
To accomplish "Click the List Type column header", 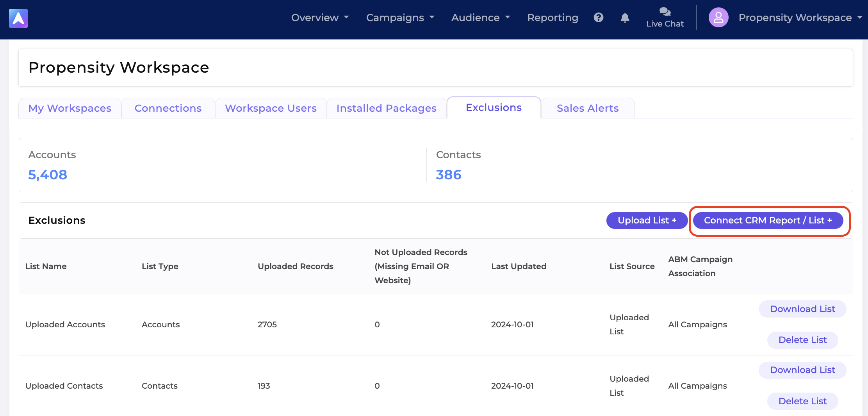I will point(160,266).
